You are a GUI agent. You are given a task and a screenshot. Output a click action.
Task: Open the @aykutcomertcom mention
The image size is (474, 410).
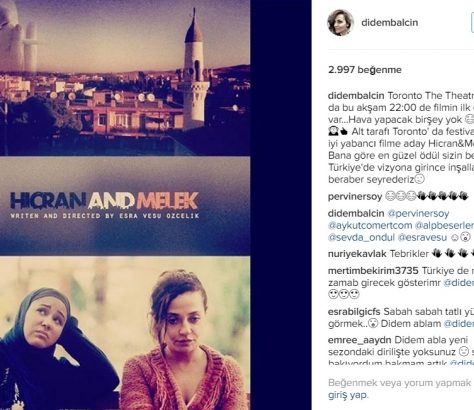point(370,225)
